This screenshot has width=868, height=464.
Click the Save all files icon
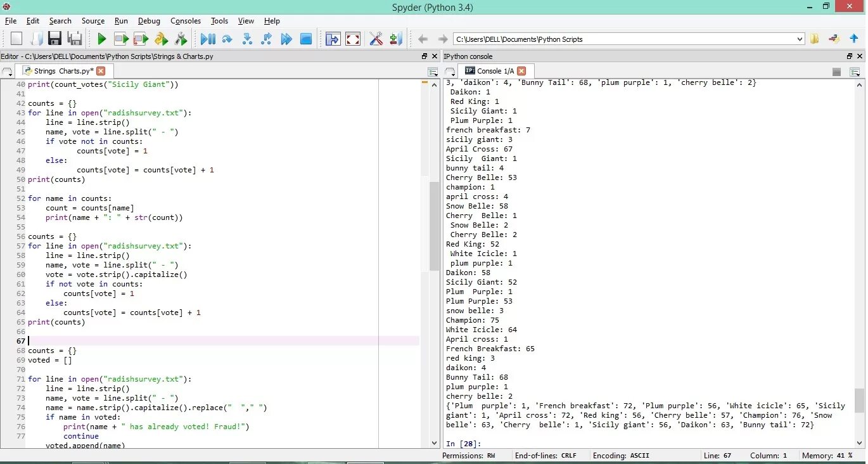tap(75, 39)
